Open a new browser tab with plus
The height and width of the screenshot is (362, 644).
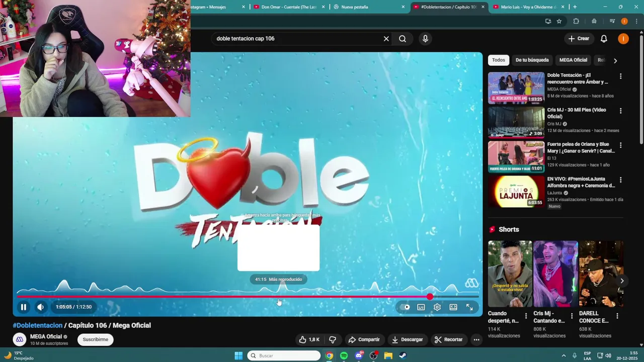575,7
